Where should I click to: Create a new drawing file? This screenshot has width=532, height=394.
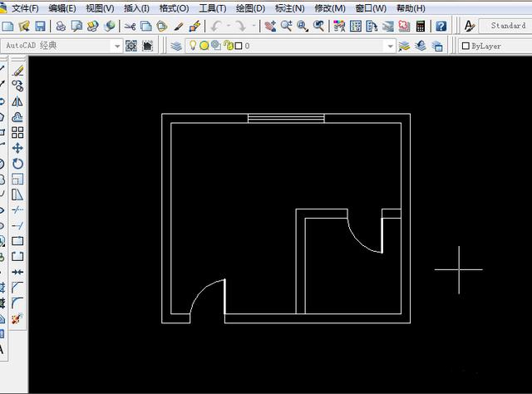8,26
